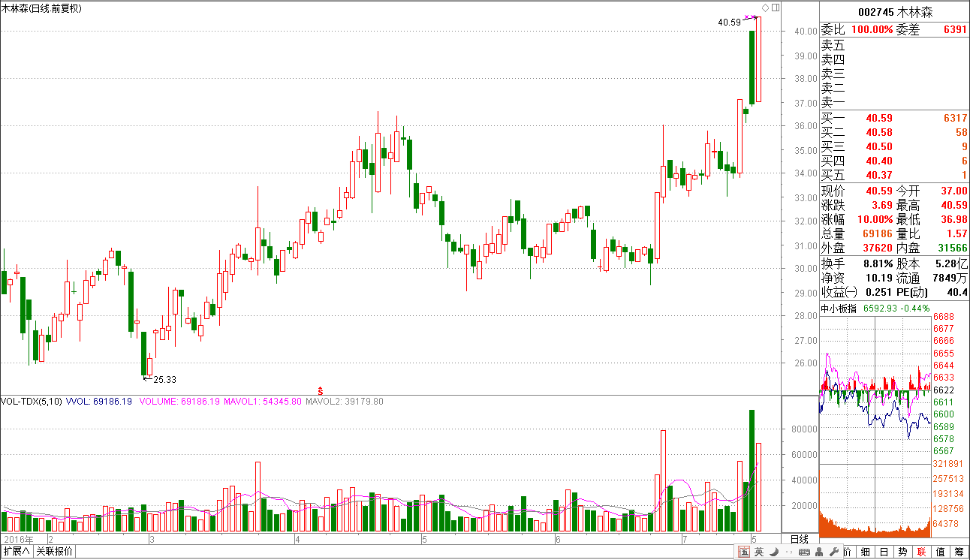
Task: Toggle the half-moon width icon
Action: click(774, 552)
